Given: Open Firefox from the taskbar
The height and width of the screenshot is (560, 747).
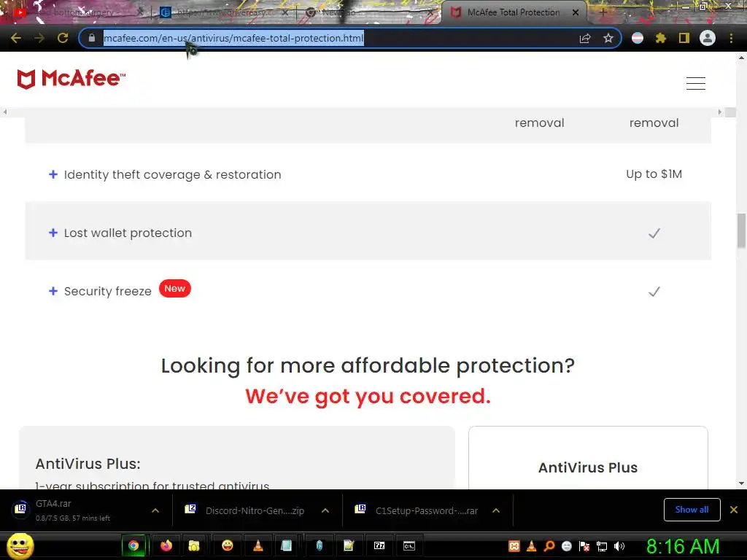Looking at the screenshot, I should click(166, 545).
